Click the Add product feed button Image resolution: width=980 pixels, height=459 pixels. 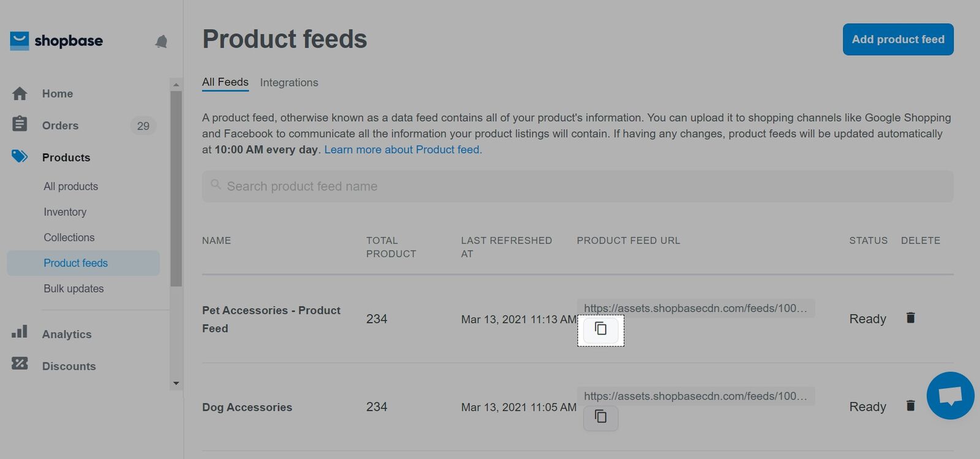[x=897, y=39]
